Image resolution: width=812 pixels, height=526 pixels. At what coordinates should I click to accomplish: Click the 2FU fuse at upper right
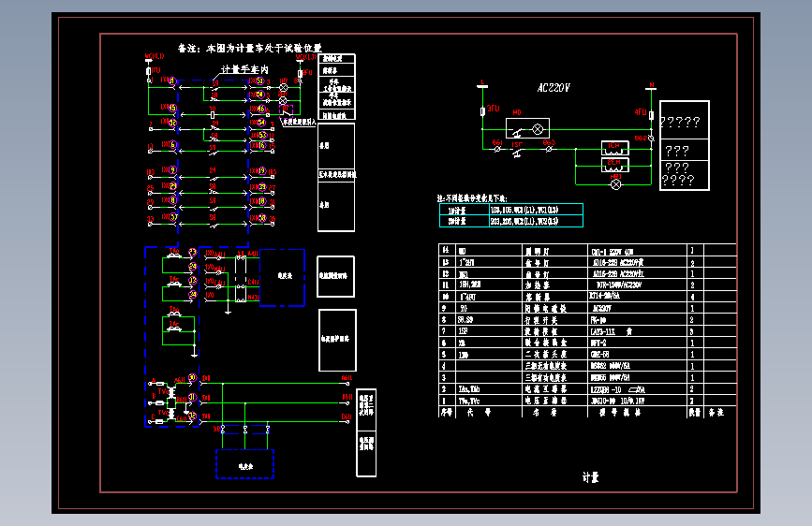pos(300,74)
